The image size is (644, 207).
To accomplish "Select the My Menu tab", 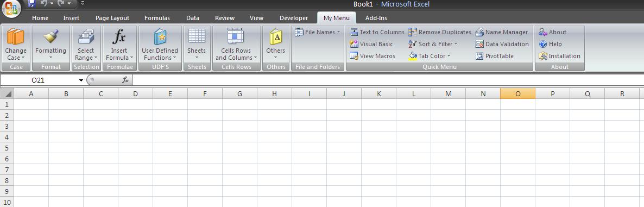I will [x=336, y=18].
